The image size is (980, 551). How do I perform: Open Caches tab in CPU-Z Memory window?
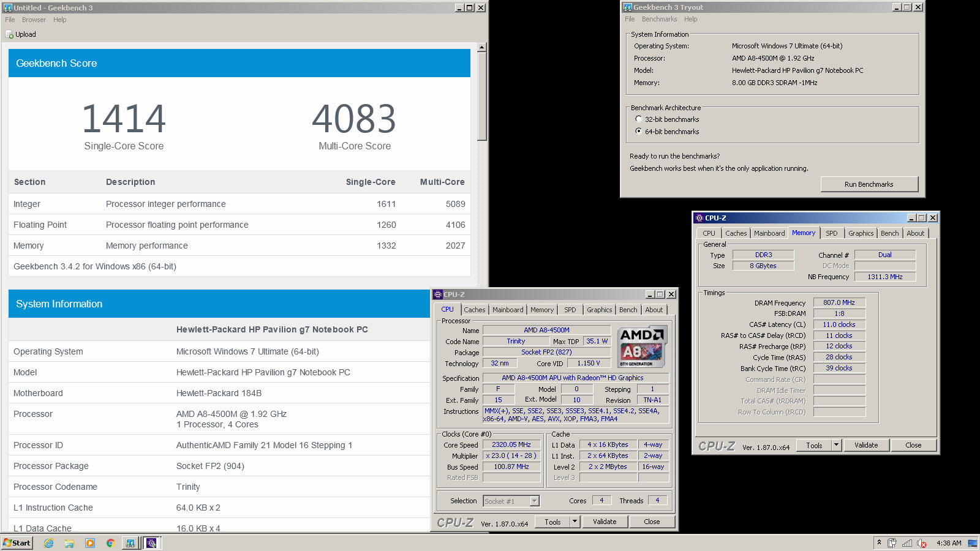click(x=736, y=233)
